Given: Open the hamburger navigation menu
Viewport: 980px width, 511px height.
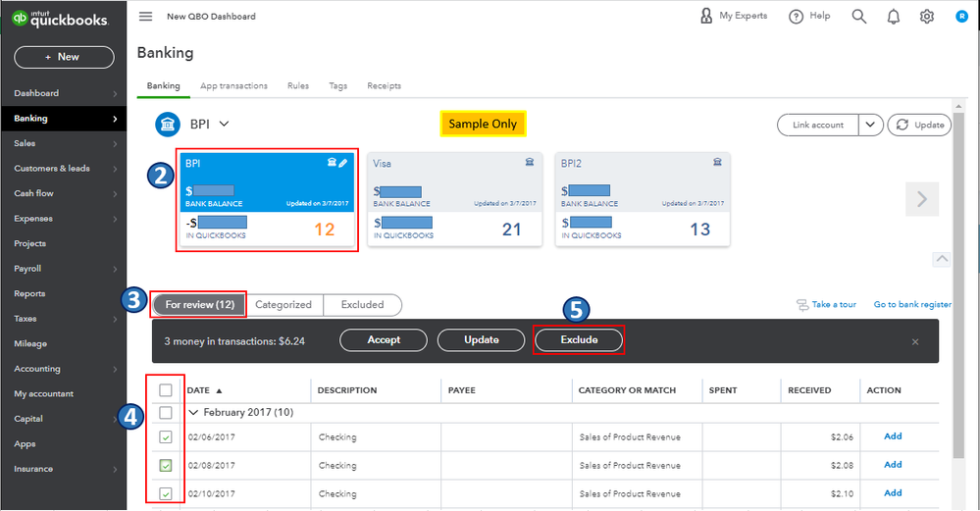Looking at the screenshot, I should 145,17.
